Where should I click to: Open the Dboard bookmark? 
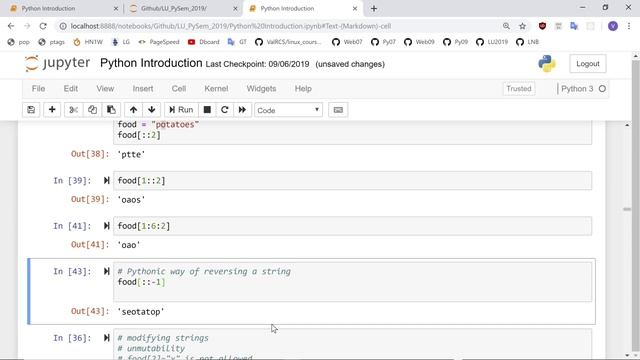click(x=204, y=42)
